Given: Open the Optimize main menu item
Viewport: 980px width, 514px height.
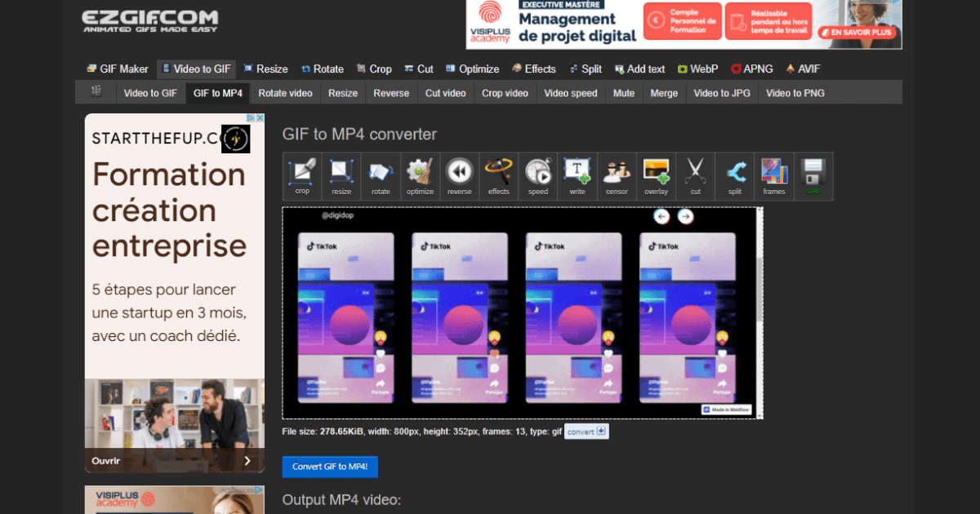Looking at the screenshot, I should [472, 69].
